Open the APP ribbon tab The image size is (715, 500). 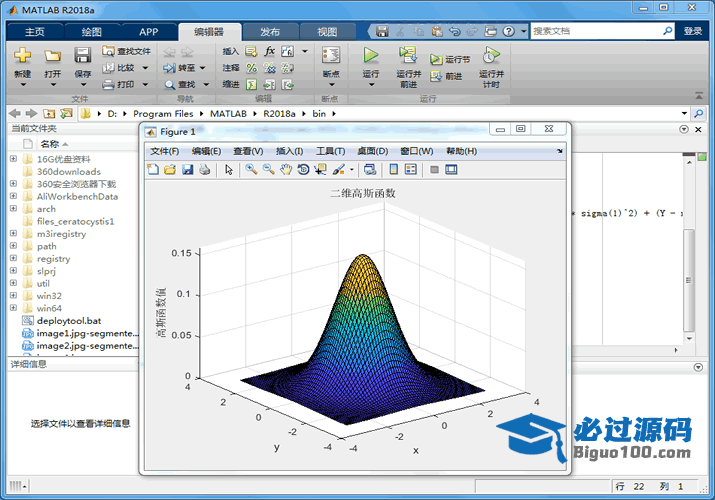tap(149, 32)
